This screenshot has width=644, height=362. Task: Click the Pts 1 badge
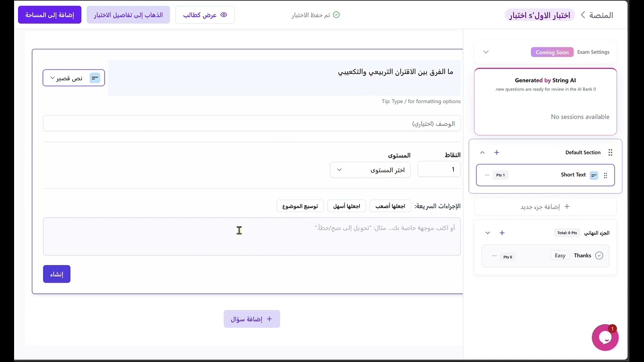500,175
